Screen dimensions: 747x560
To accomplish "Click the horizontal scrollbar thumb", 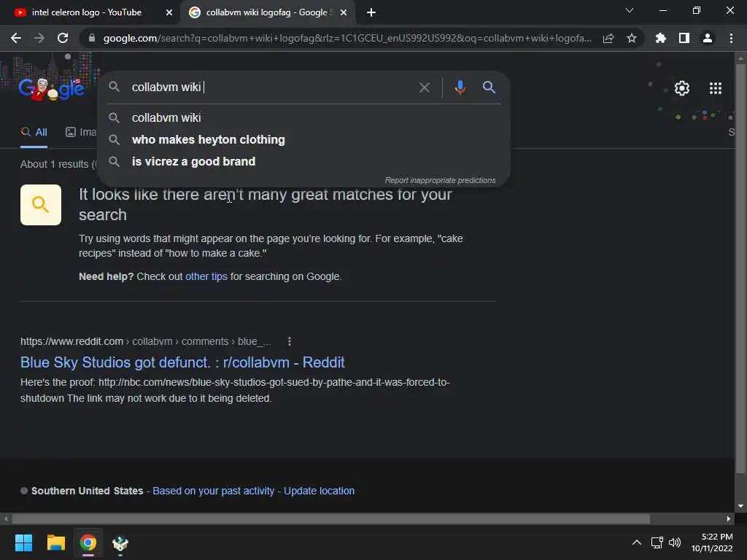I will (331, 518).
